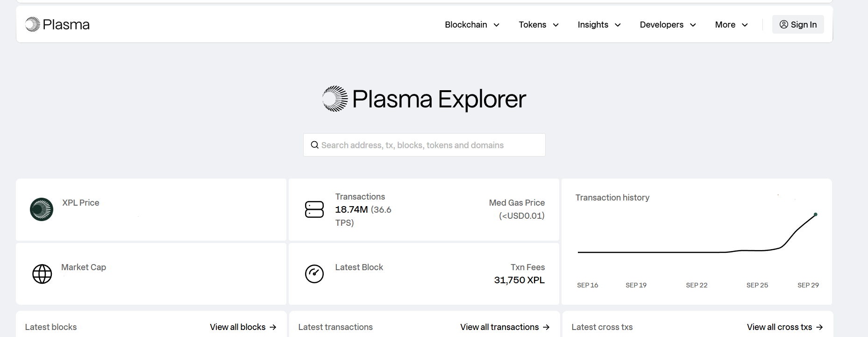The image size is (868, 337).
Task: Click the user profile icon in Sign In
Action: (783, 24)
